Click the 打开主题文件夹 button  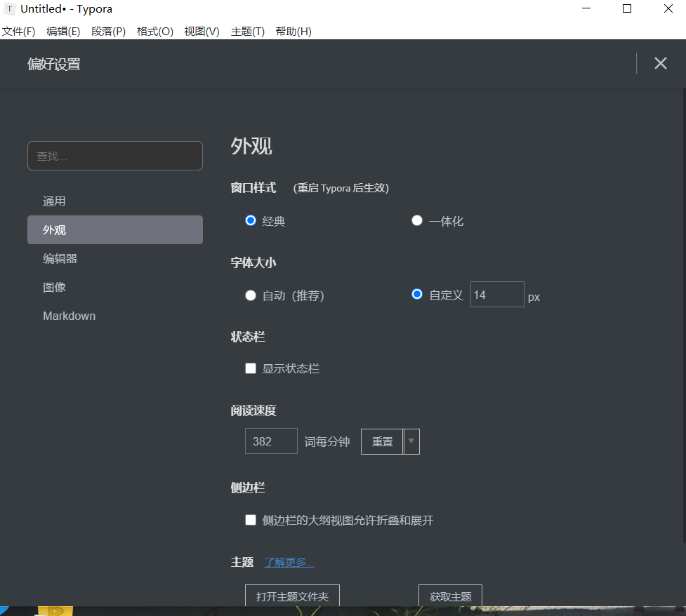(292, 596)
